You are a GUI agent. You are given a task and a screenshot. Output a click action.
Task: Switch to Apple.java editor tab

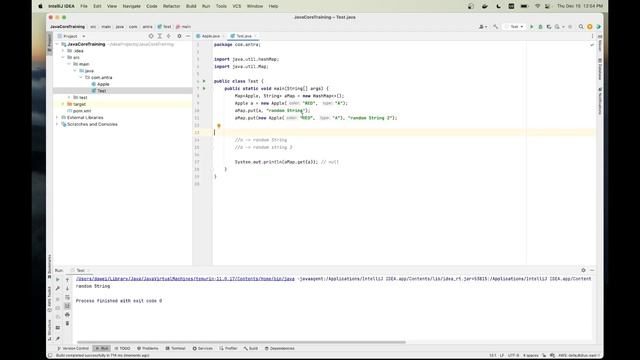pos(211,36)
